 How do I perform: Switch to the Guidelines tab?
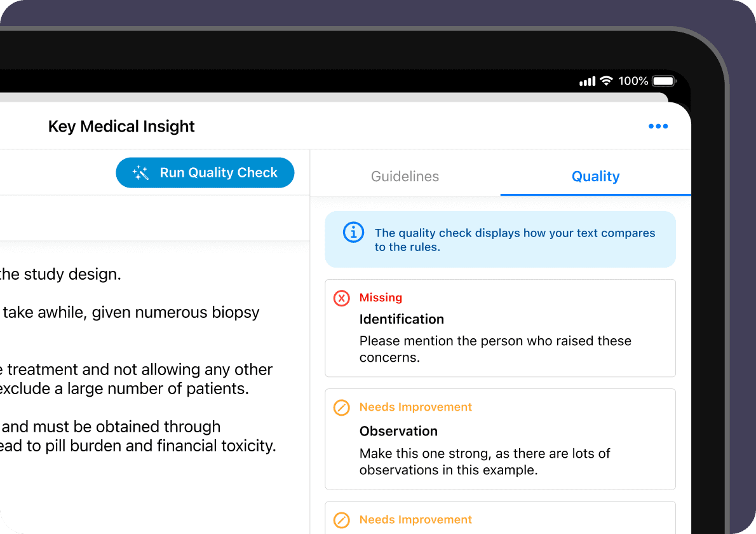click(405, 177)
